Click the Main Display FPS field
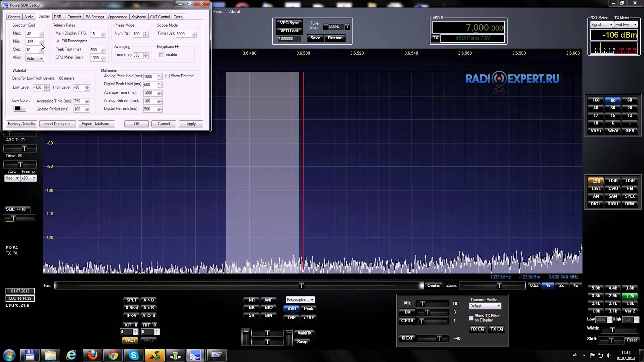 click(94, 34)
